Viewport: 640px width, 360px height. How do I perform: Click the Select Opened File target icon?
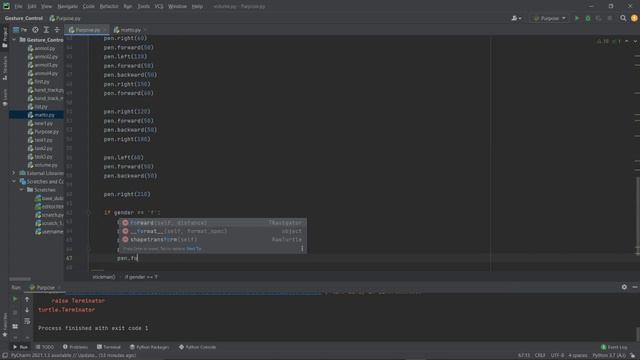pos(36,30)
